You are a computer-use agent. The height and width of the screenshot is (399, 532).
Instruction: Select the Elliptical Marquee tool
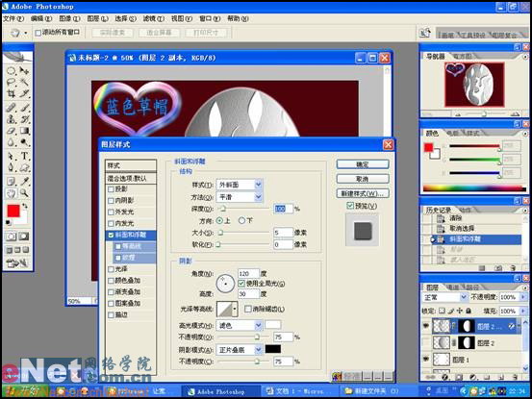tap(12, 70)
